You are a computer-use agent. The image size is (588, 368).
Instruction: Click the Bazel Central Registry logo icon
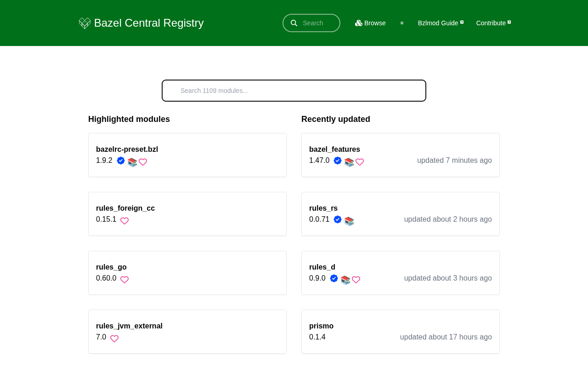tap(85, 23)
